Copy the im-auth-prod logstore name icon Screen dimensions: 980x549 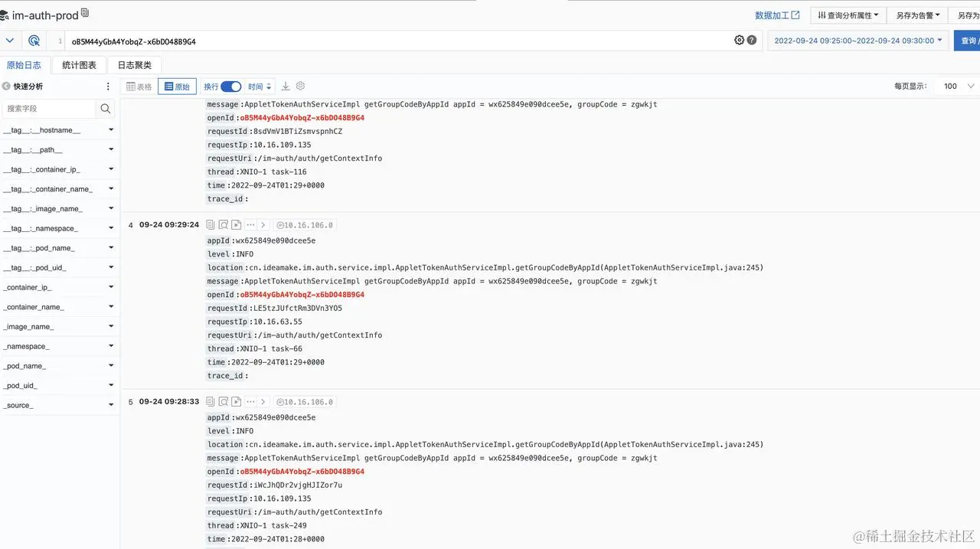85,13
